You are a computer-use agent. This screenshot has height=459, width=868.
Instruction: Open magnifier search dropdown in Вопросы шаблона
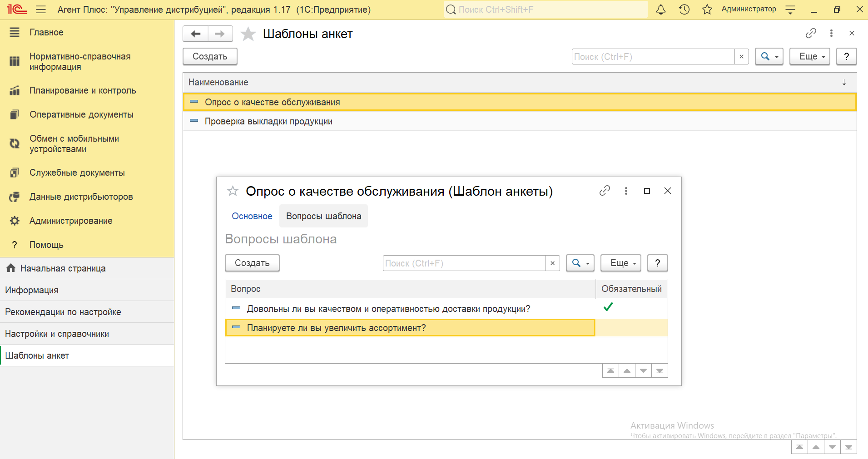(580, 263)
